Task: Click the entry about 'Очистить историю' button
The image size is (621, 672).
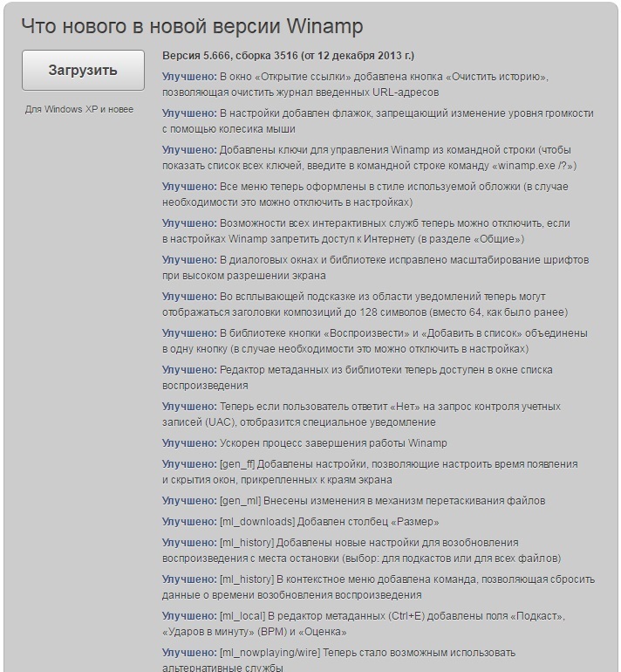Action: click(356, 85)
